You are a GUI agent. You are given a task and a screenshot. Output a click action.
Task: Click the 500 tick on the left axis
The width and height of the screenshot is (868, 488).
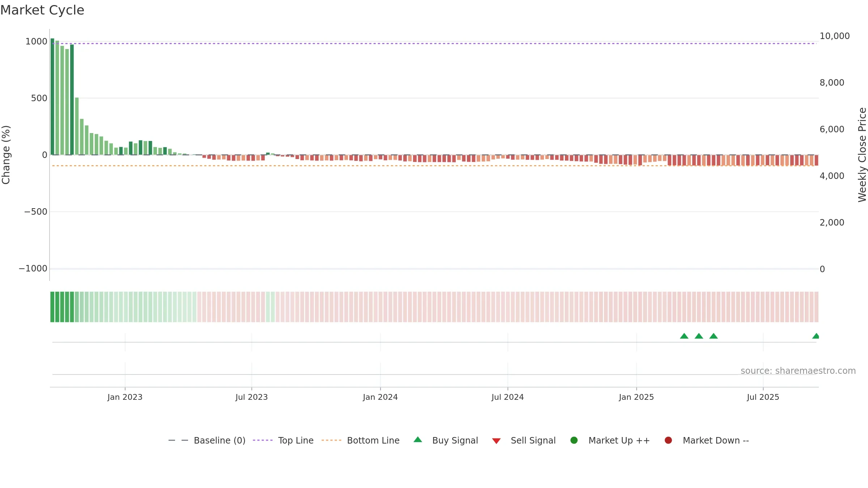click(39, 98)
